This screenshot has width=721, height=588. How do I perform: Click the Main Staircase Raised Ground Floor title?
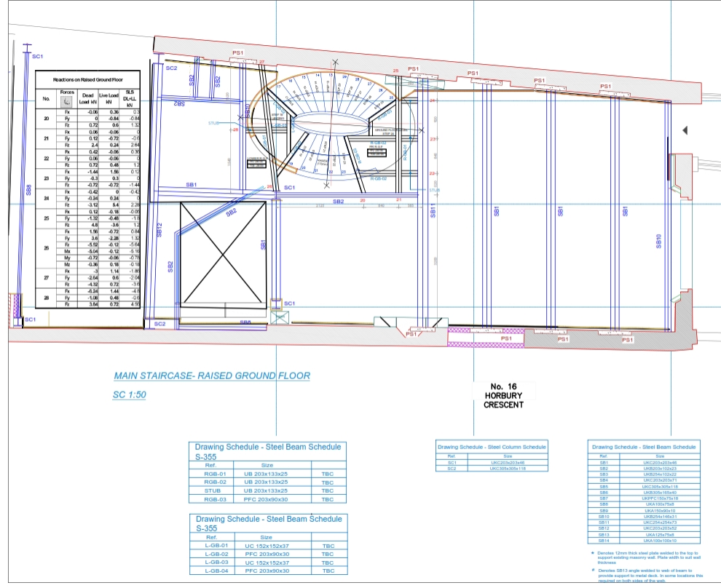click(x=212, y=376)
